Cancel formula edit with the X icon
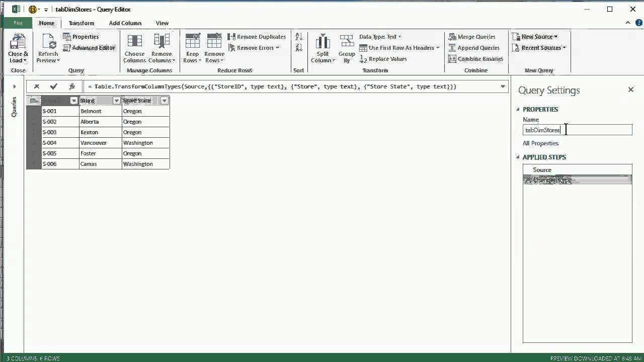The image size is (644, 362). point(37,86)
